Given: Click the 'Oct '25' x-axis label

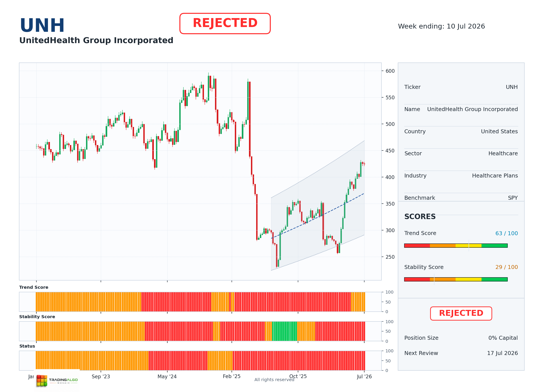Looking at the screenshot, I should coord(298,376).
